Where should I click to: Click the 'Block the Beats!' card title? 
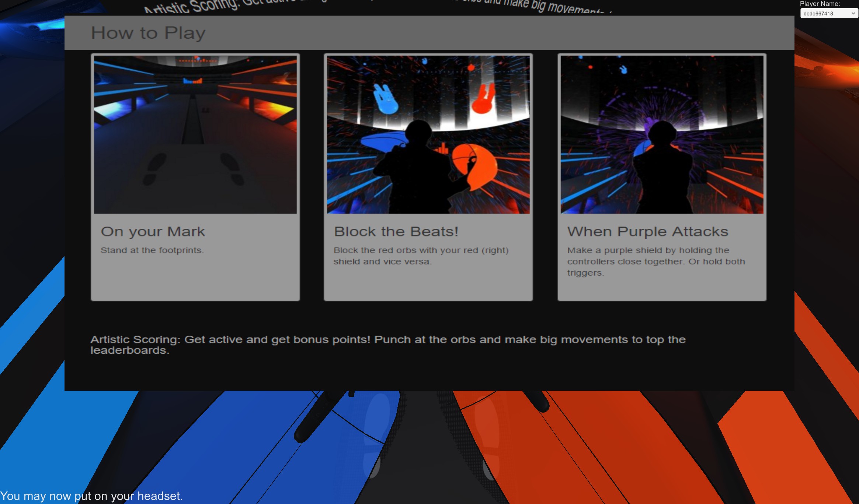tap(396, 232)
